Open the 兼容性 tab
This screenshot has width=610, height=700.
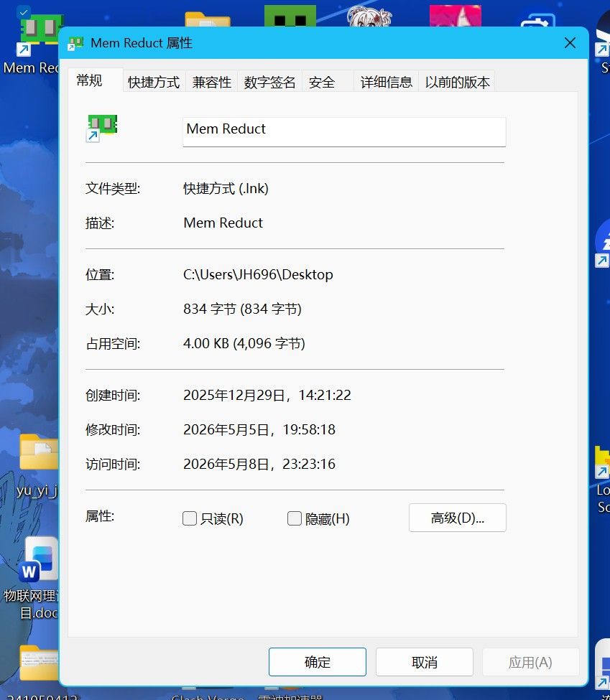click(x=212, y=82)
